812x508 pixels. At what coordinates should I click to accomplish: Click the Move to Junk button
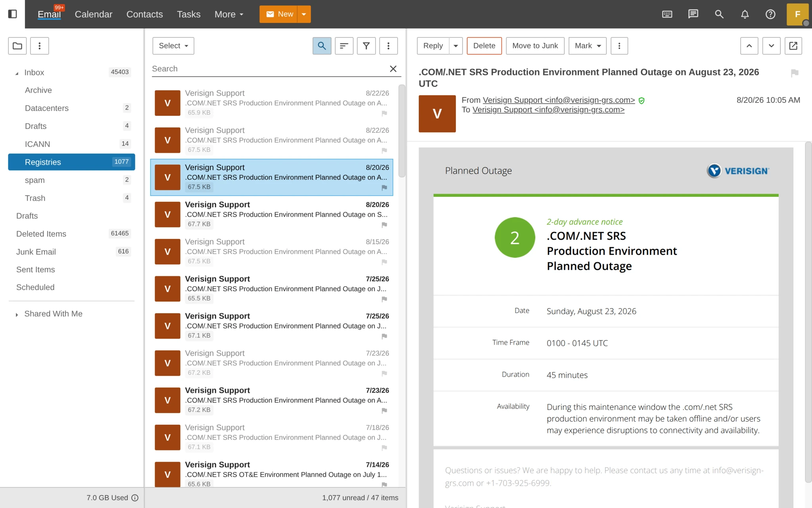click(x=535, y=46)
